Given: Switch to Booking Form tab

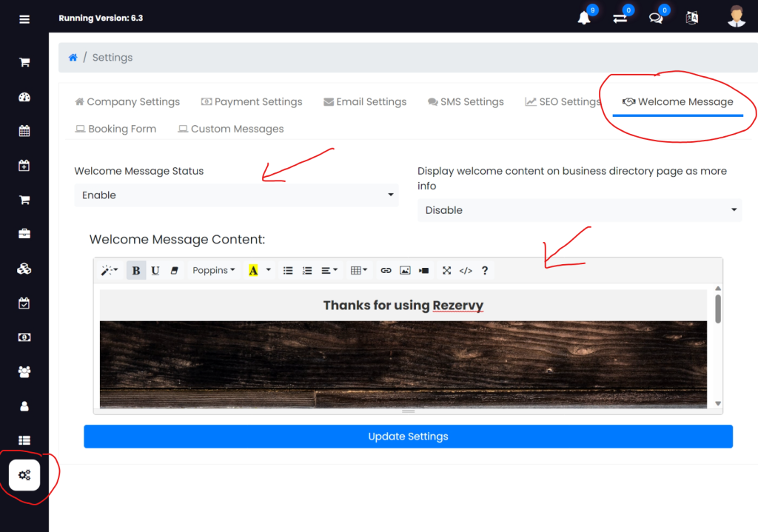Looking at the screenshot, I should pyautogui.click(x=115, y=129).
